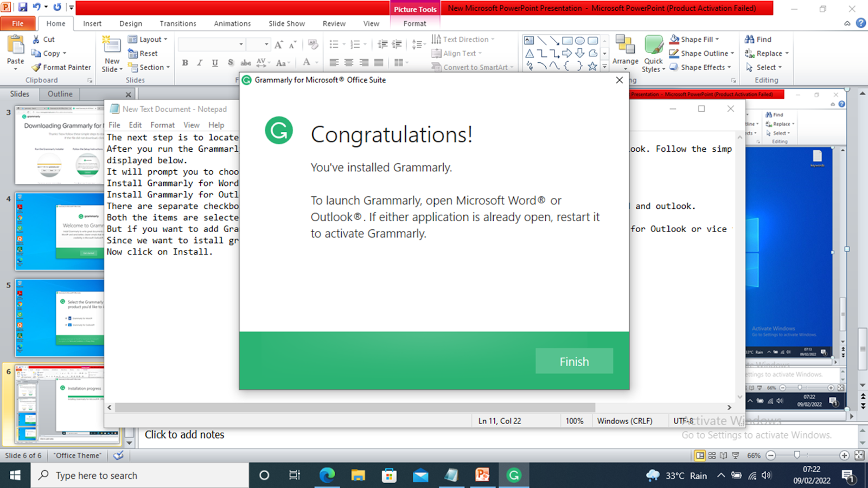Click the notes area 'Click to add notes'
The height and width of the screenshot is (488, 868).
point(184,435)
